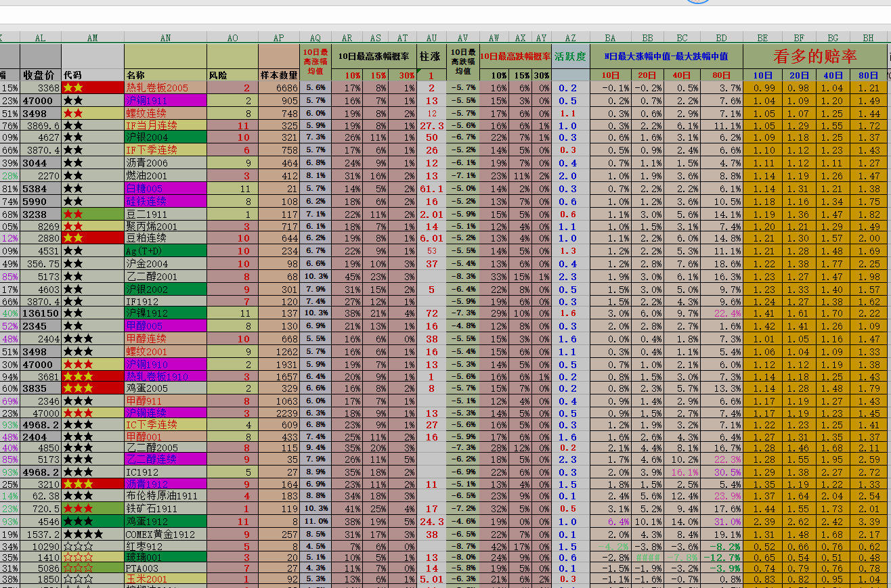Click sample count 6686 cell
The height and width of the screenshot is (588, 891).
click(279, 88)
